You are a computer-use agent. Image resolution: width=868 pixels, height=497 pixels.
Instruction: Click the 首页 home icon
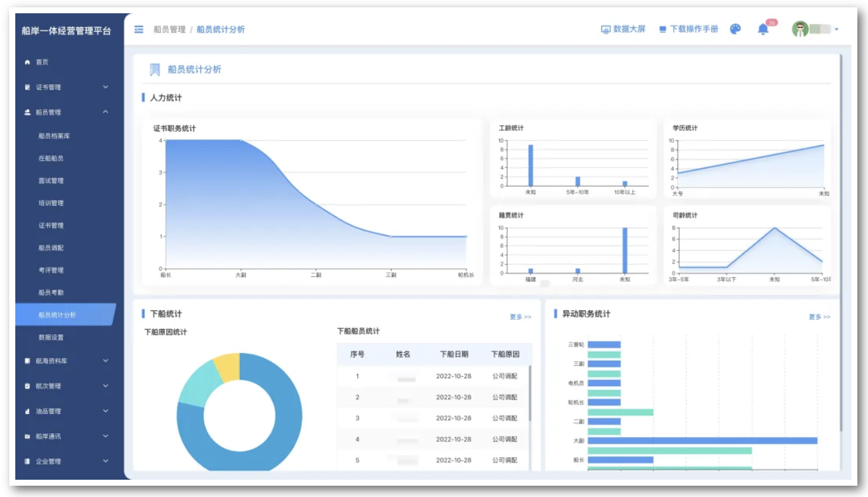27,62
